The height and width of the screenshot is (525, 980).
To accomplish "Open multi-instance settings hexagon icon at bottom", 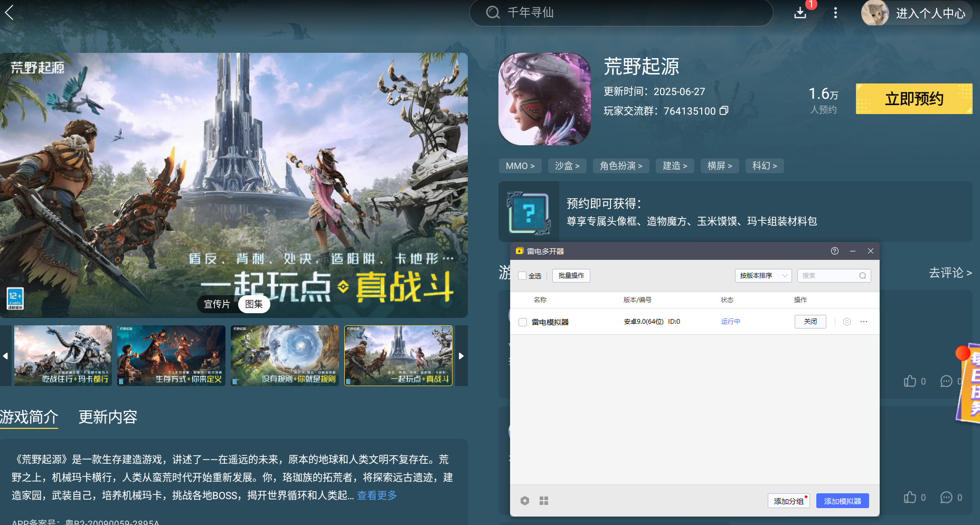I will click(x=524, y=501).
